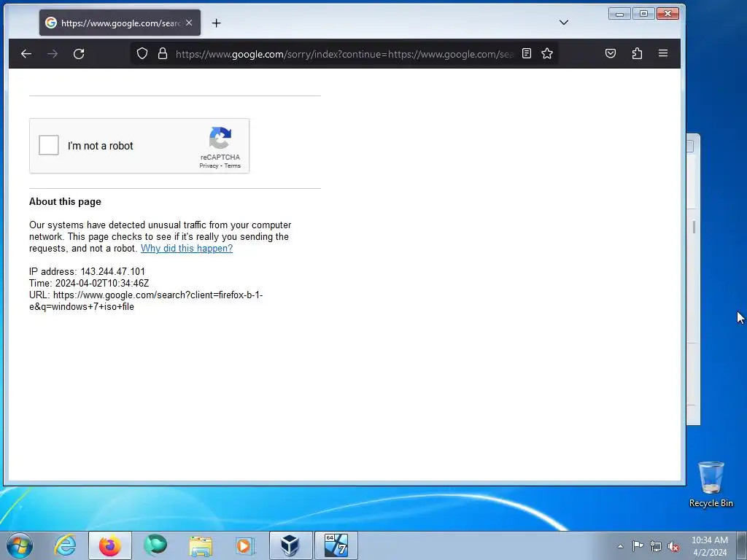Click the disabled forward navigation arrow

(53, 54)
